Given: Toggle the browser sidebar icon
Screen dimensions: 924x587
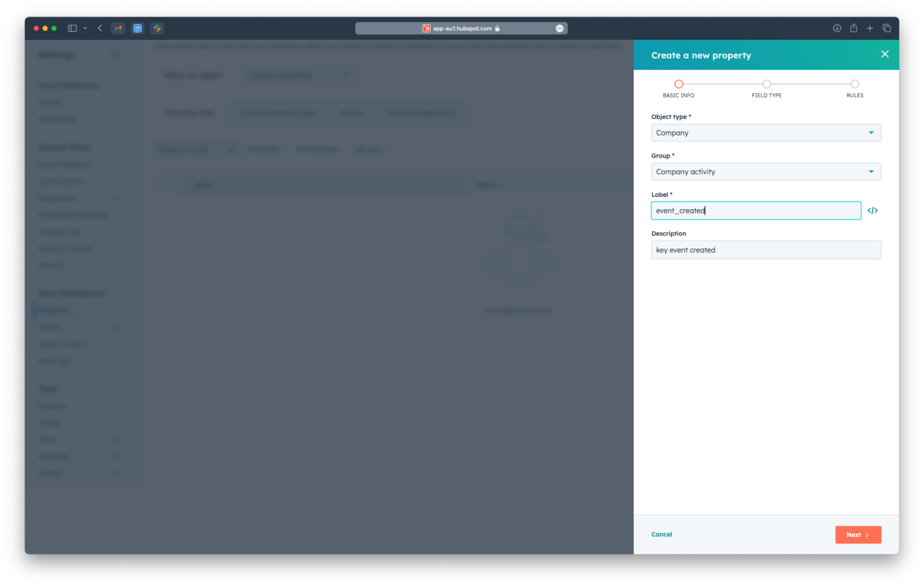Looking at the screenshot, I should (72, 28).
